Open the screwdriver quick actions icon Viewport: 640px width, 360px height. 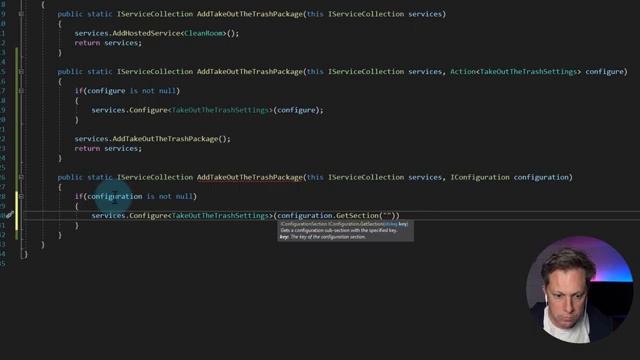9,215
